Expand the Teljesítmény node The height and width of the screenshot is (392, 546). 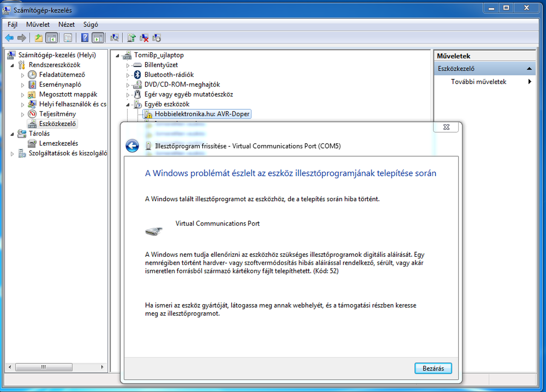(23, 114)
